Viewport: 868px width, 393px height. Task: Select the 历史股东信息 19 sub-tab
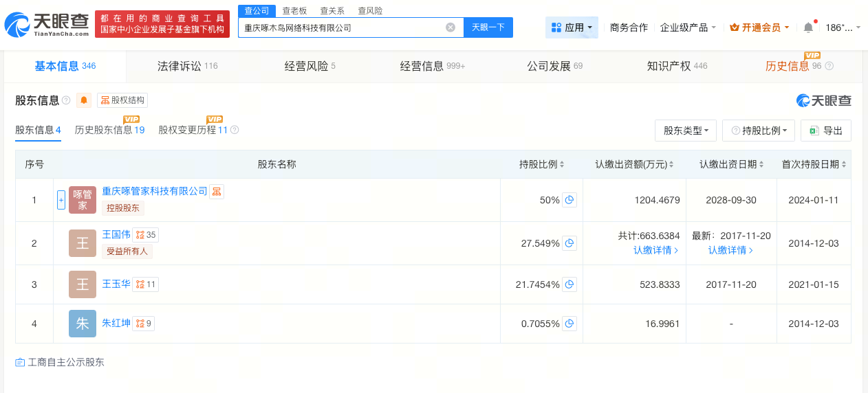[x=109, y=130]
